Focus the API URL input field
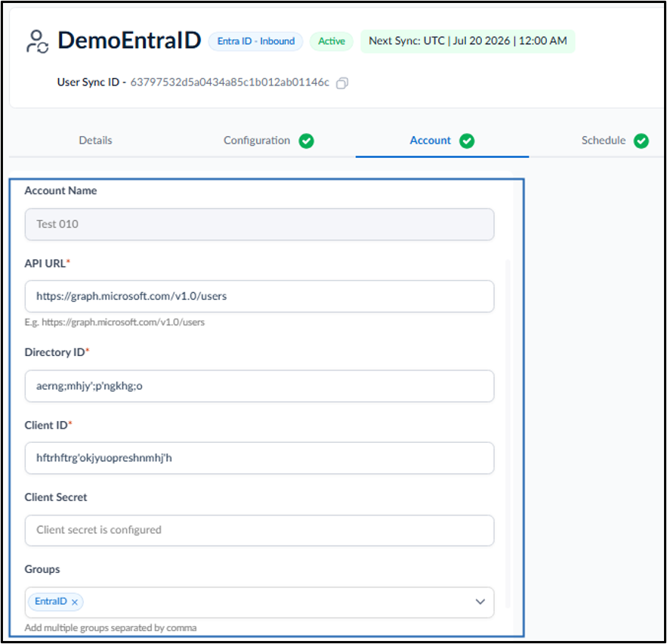Image resolution: width=667 pixels, height=644 pixels. pos(260,296)
